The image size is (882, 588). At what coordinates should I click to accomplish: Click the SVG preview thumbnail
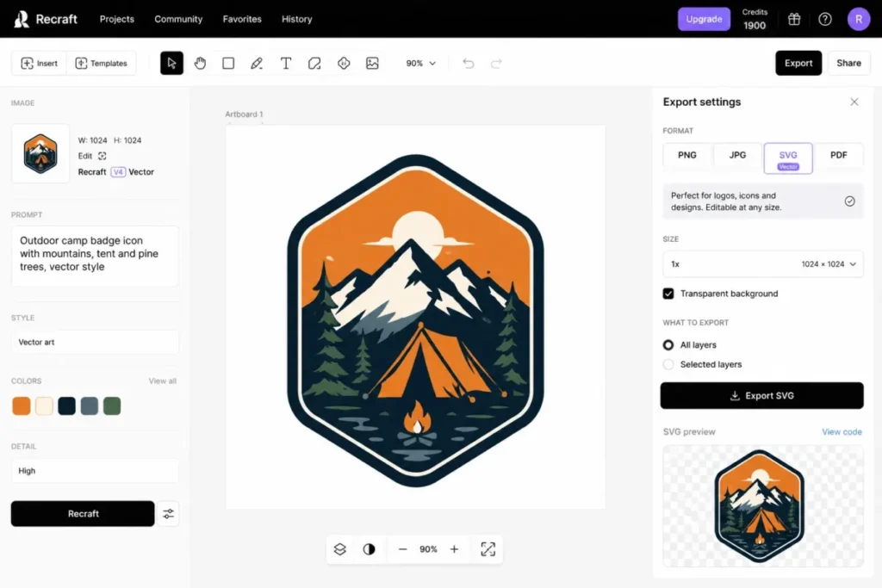[763, 506]
